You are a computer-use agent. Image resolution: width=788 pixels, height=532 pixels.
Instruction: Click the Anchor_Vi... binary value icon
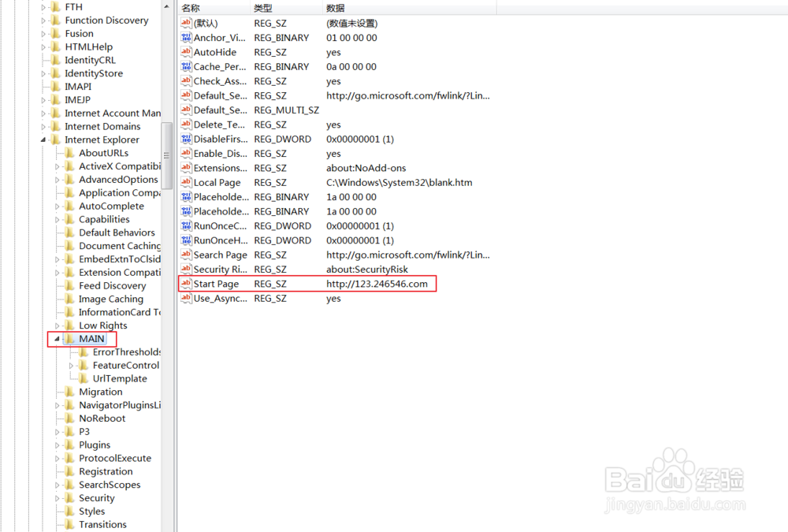[x=186, y=37]
